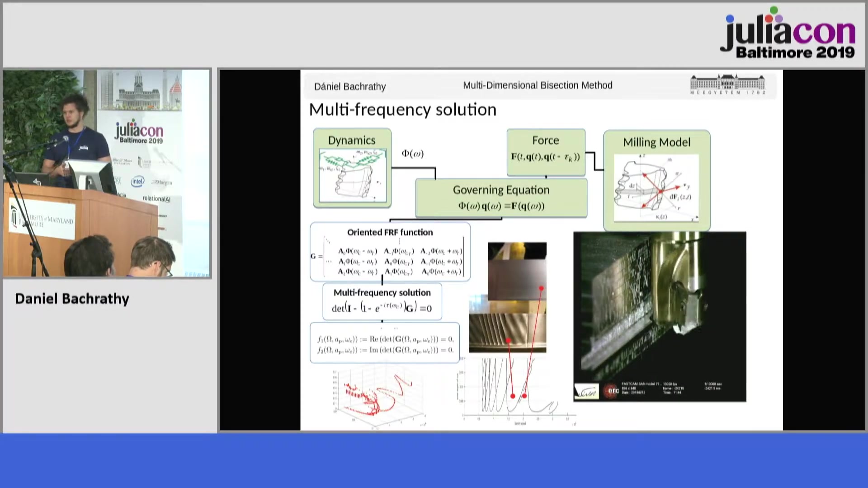Click the Multi-frequency solution slide heading
Image resolution: width=868 pixels, height=488 pixels.
click(402, 110)
